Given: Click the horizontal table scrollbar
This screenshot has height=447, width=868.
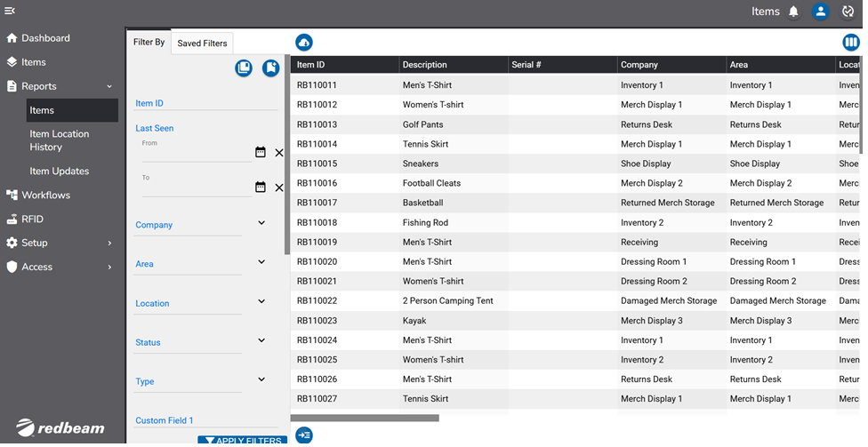Looking at the screenshot, I should pos(365,418).
